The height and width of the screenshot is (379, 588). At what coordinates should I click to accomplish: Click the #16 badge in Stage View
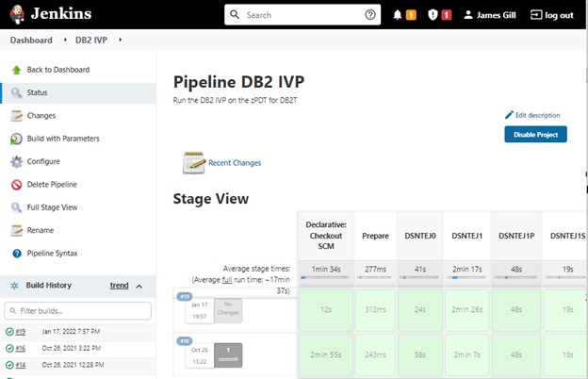(x=185, y=340)
